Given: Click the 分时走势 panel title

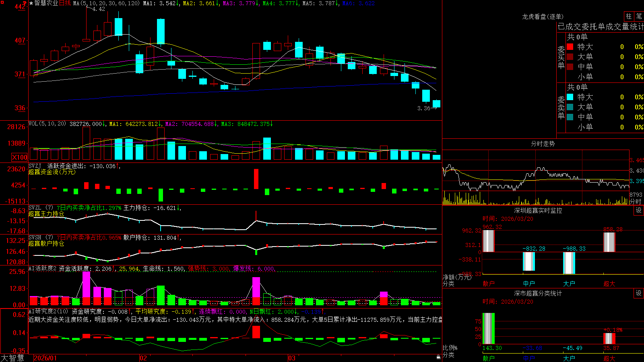Looking at the screenshot, I should tap(543, 144).
